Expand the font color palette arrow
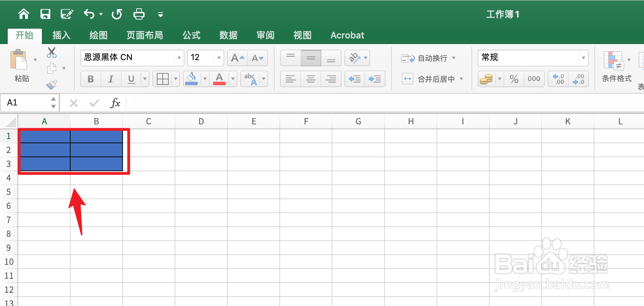 [x=233, y=79]
